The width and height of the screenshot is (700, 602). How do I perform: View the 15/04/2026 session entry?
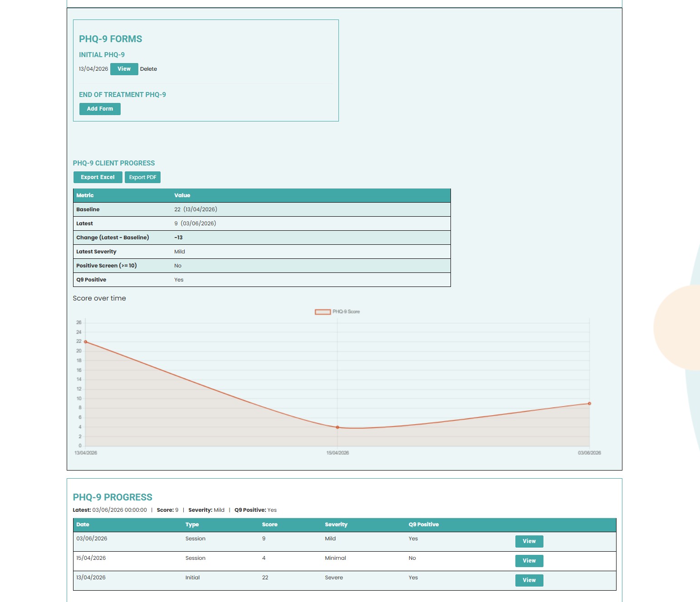coord(529,561)
